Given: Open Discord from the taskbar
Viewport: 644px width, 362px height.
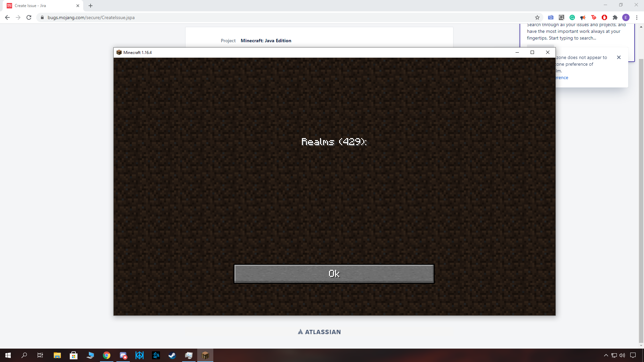Looking at the screenshot, I should click(x=123, y=355).
